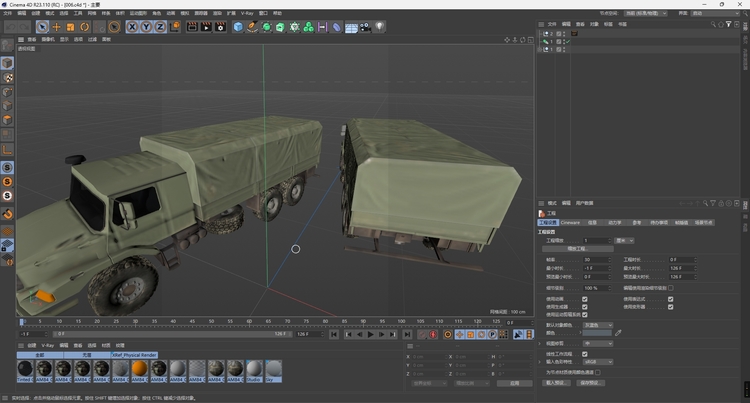
Task: Click the 30 frame rate field
Action: (596, 260)
